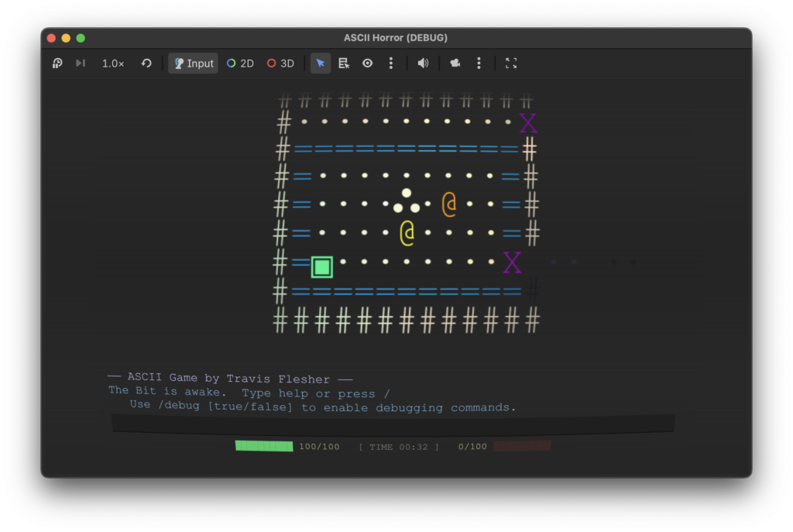Viewport: 793px width, 532px height.
Task: Open camera options three-dot menu
Action: point(479,63)
